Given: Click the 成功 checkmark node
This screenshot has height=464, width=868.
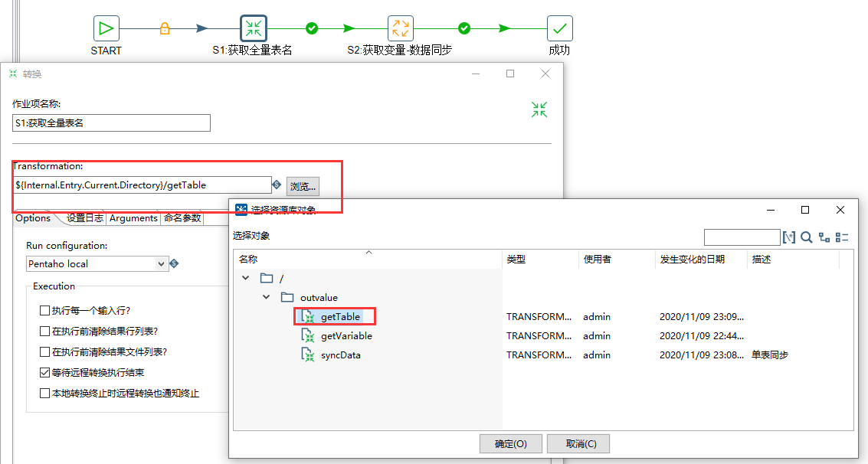Looking at the screenshot, I should [x=559, y=28].
